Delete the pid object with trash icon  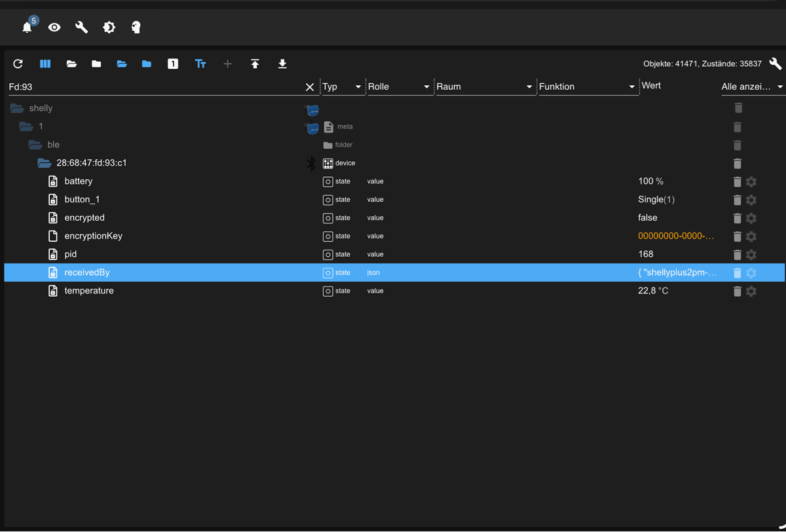(738, 255)
